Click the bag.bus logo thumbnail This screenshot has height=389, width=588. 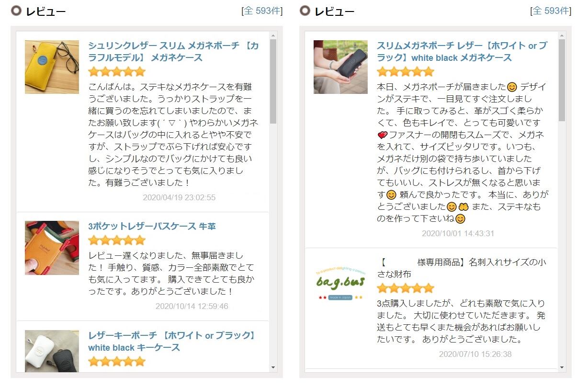pyautogui.click(x=340, y=284)
